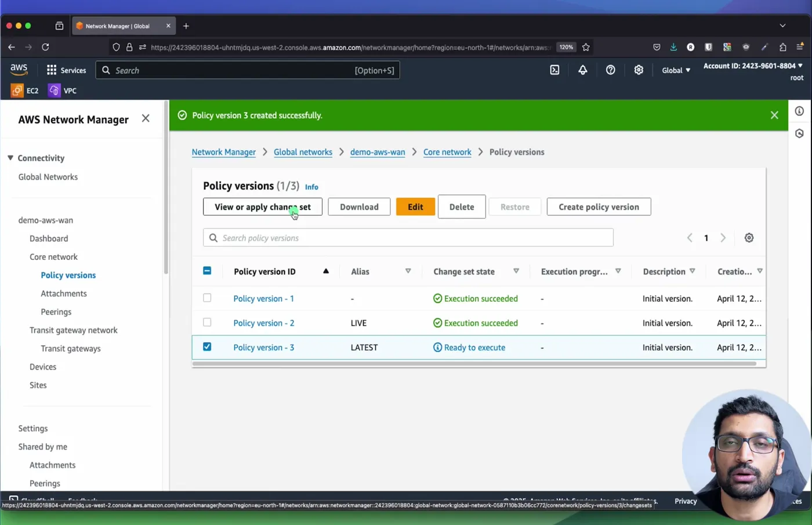Click Create policy version button

click(x=599, y=207)
